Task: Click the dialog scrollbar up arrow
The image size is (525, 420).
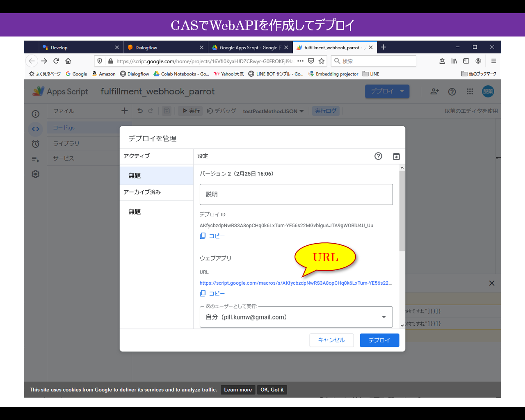Action: click(402, 168)
